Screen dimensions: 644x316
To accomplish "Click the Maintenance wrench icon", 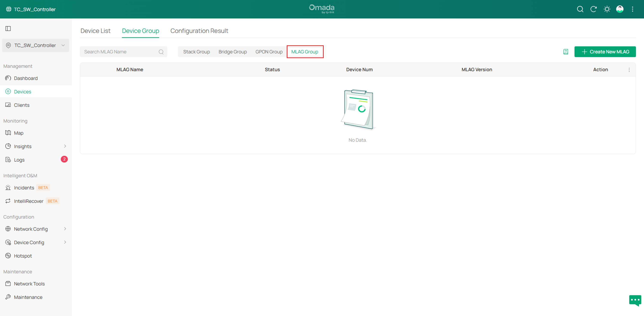I will (x=8, y=297).
